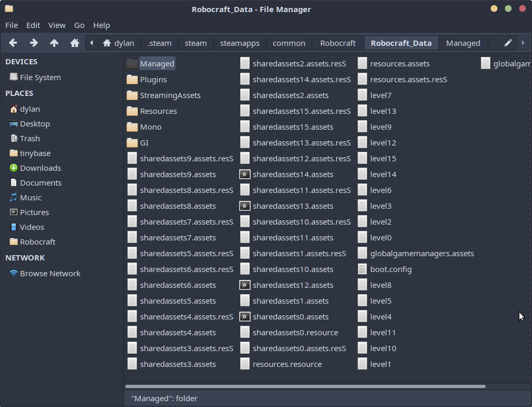Open Downloads in sidebar
The height and width of the screenshot is (407, 532).
tap(35, 168)
